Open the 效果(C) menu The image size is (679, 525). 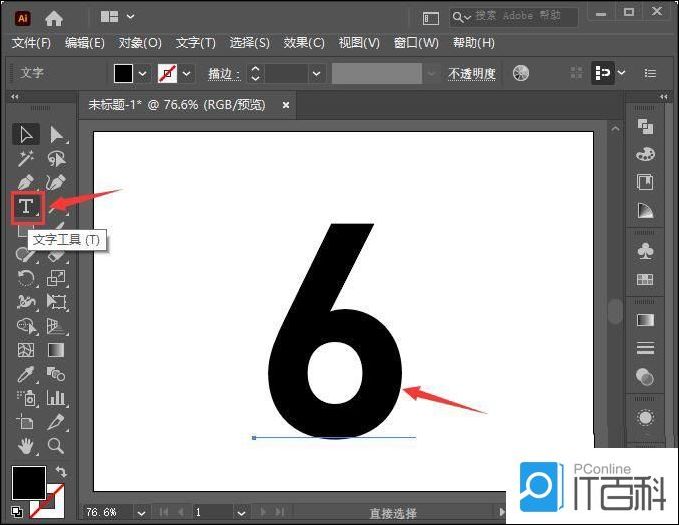304,43
